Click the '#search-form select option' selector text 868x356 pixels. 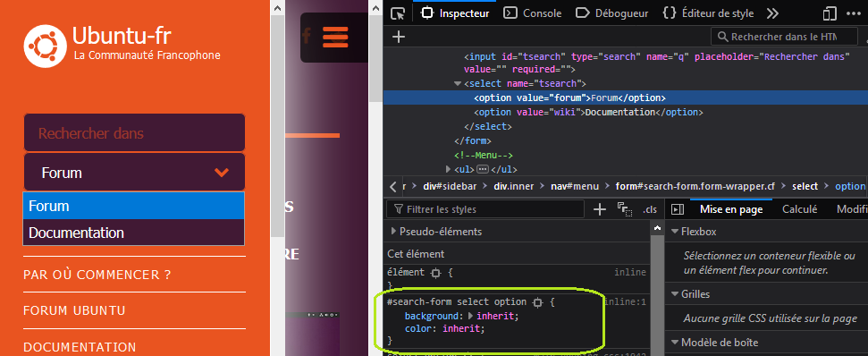[x=457, y=302]
